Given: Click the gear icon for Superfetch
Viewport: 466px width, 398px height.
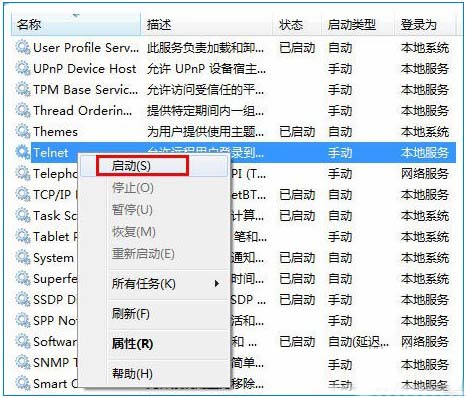Looking at the screenshot, I should pos(23,278).
